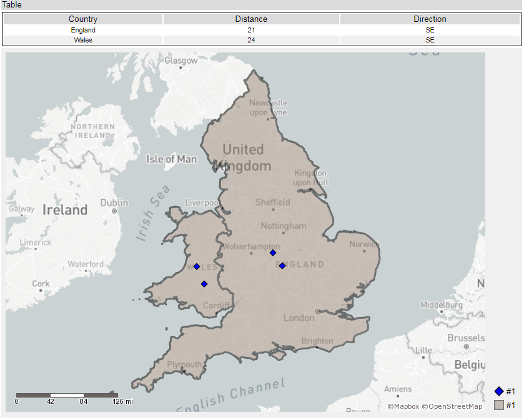Click the Middelburg label on the map
This screenshot has height=420, width=529.
point(442,305)
